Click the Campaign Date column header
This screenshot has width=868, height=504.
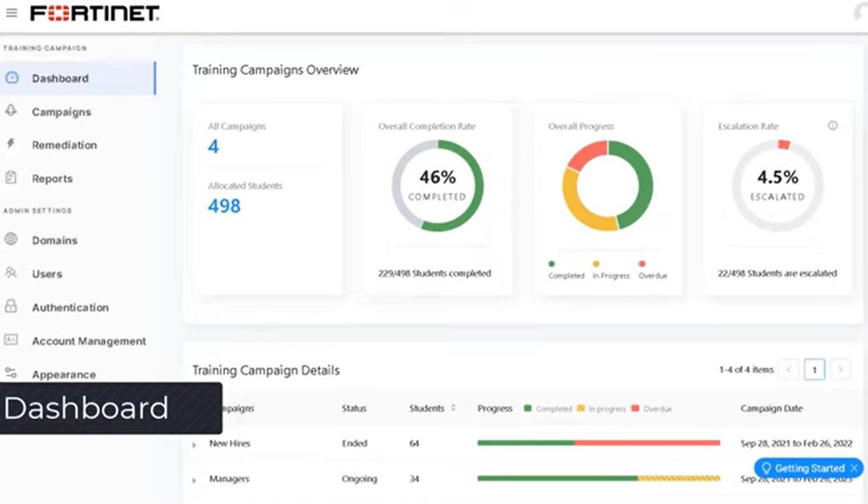point(771,408)
